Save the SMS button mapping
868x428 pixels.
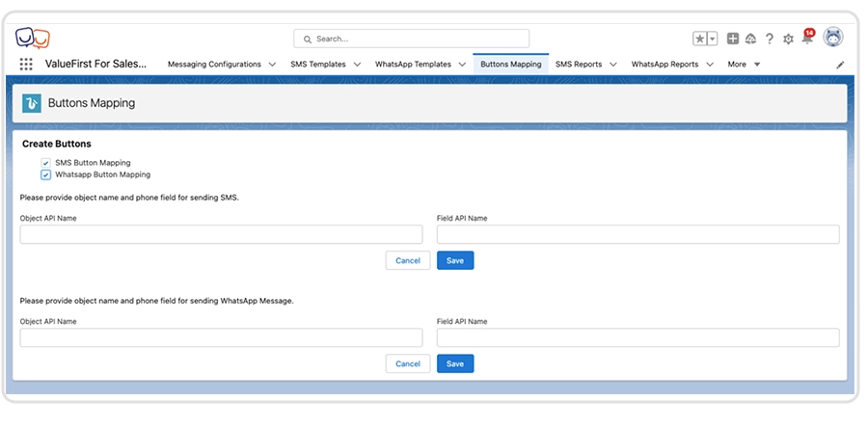(455, 260)
